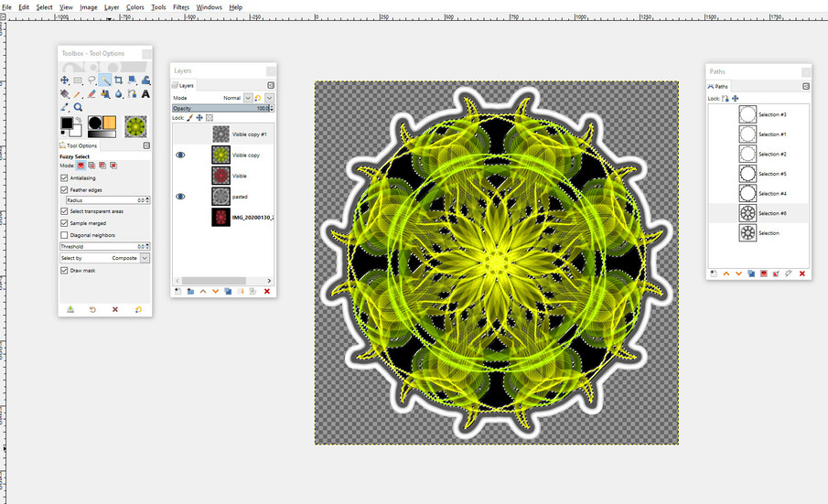The height and width of the screenshot is (504, 828).
Task: Select the Visible copy #1 layer
Action: pyautogui.click(x=223, y=134)
